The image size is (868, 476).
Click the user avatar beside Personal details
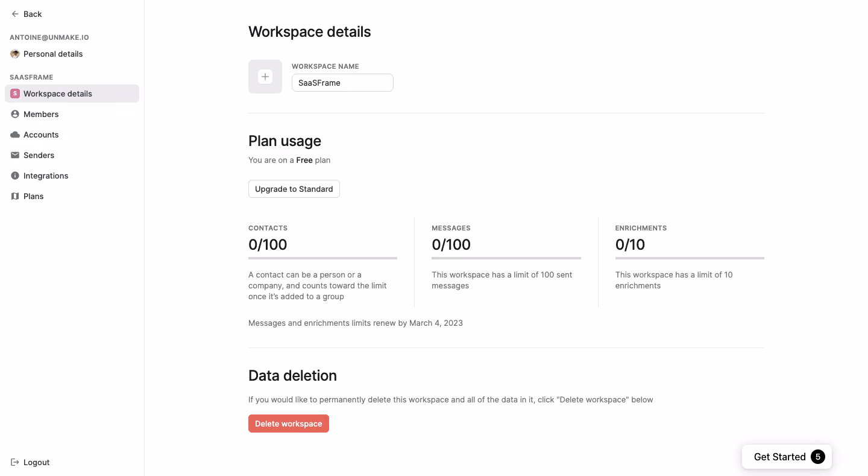(x=15, y=54)
